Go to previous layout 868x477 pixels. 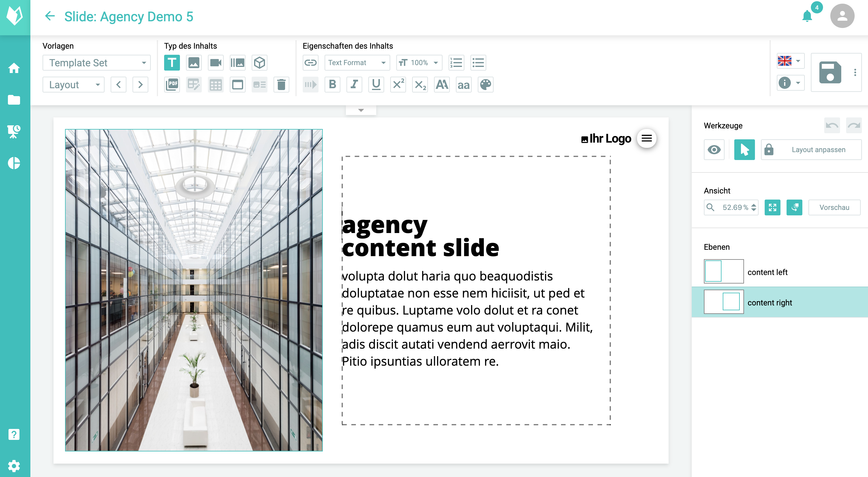click(x=118, y=84)
